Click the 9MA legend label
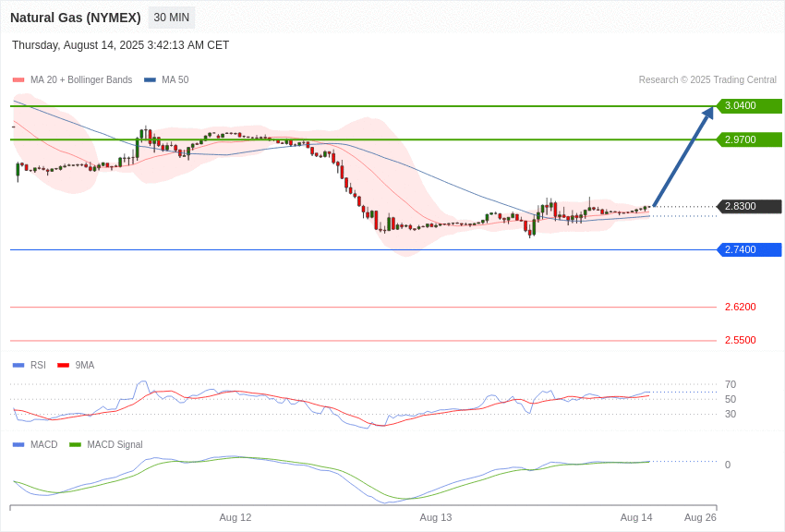This screenshot has height=532, width=785. click(x=85, y=366)
